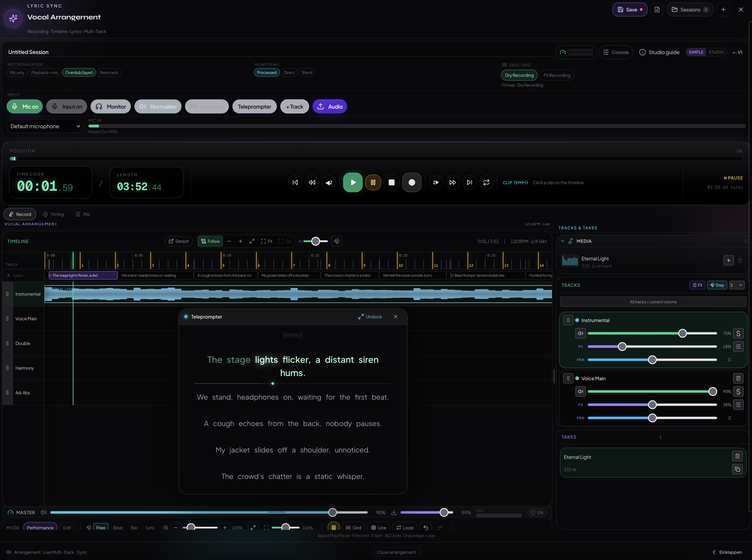The image size is (752, 560).
Task: Click the new document icon beside Save
Action: coord(657,9)
